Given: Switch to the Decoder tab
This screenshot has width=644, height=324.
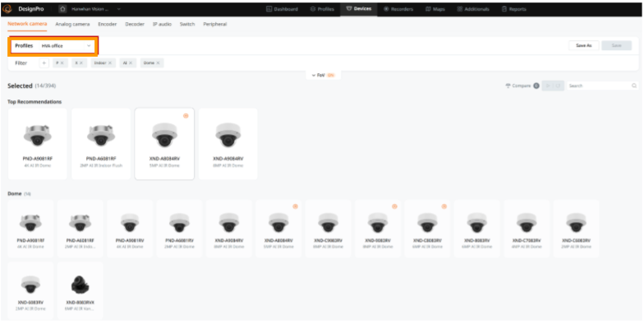Looking at the screenshot, I should (135, 25).
